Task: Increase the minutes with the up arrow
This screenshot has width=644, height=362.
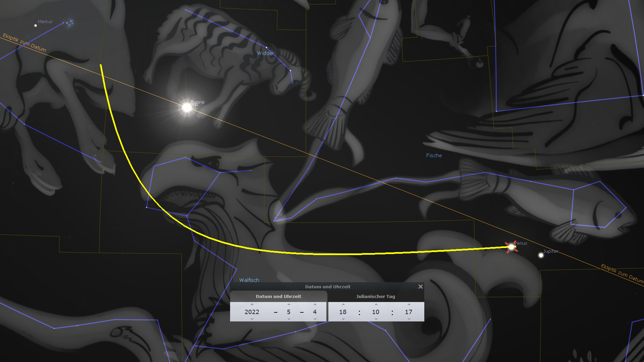Action: [x=376, y=304]
